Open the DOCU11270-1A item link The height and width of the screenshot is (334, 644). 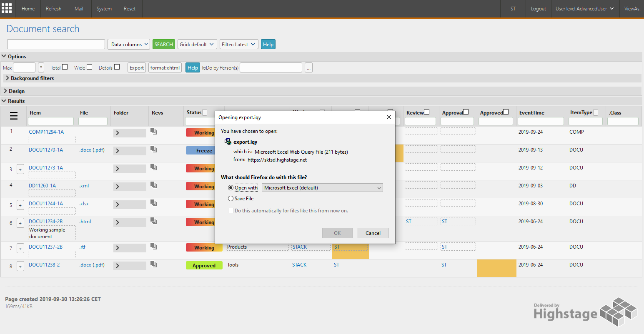tap(46, 150)
